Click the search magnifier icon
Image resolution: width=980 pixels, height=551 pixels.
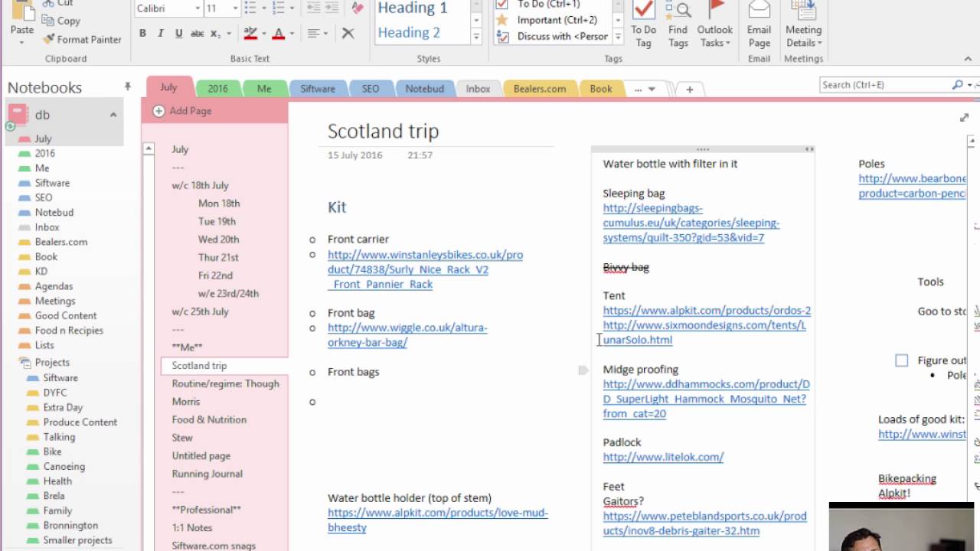(957, 85)
